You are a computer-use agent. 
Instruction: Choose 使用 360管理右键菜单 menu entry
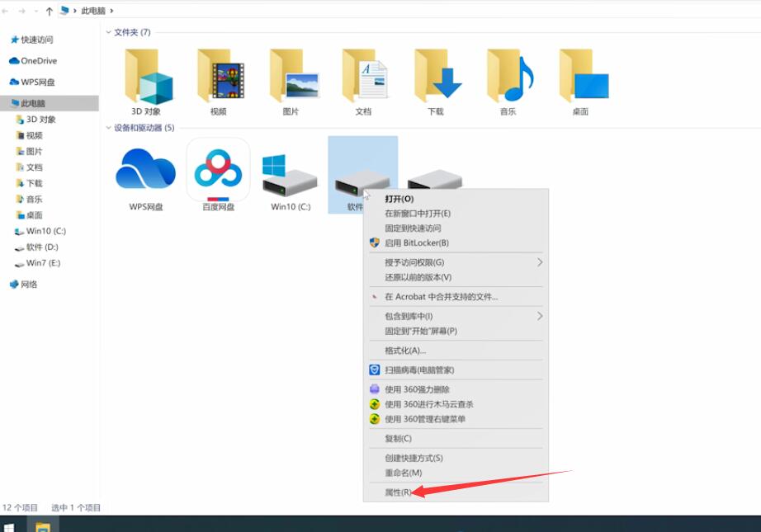(x=456, y=418)
